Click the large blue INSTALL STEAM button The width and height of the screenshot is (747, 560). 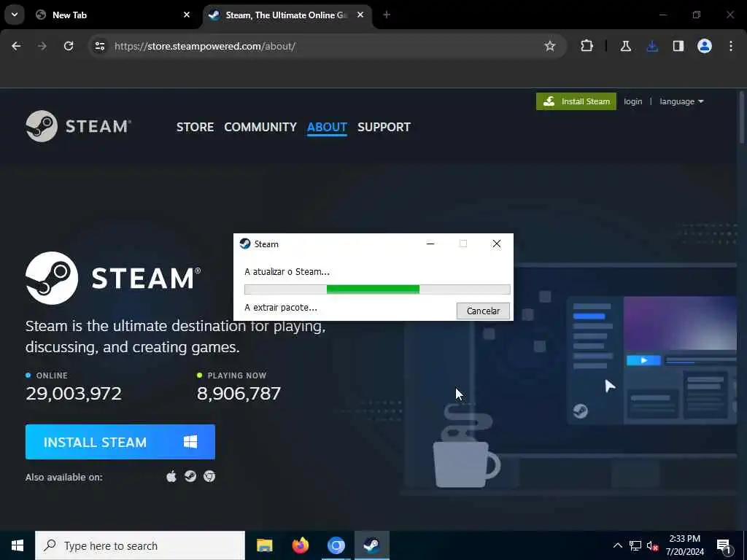pyautogui.click(x=120, y=442)
